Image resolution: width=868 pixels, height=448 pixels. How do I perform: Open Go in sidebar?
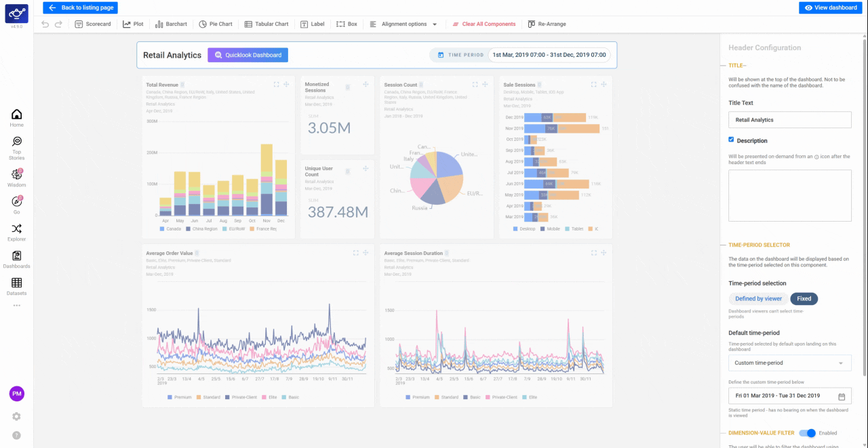point(16,205)
